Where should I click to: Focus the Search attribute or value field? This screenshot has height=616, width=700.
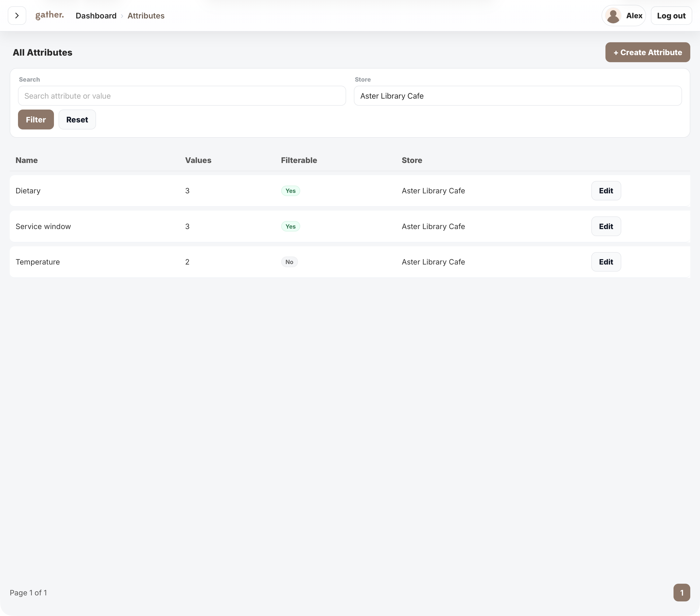pyautogui.click(x=182, y=96)
